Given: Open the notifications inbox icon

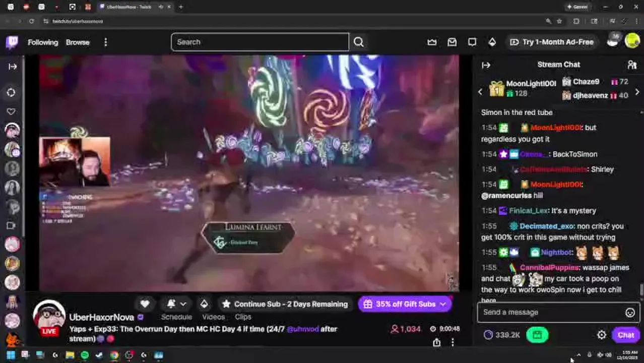Looking at the screenshot, I should pos(452,42).
